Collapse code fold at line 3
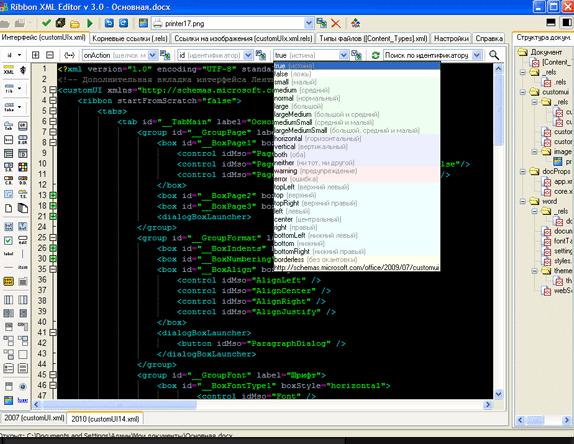The height and width of the screenshot is (444, 574). coord(53,90)
